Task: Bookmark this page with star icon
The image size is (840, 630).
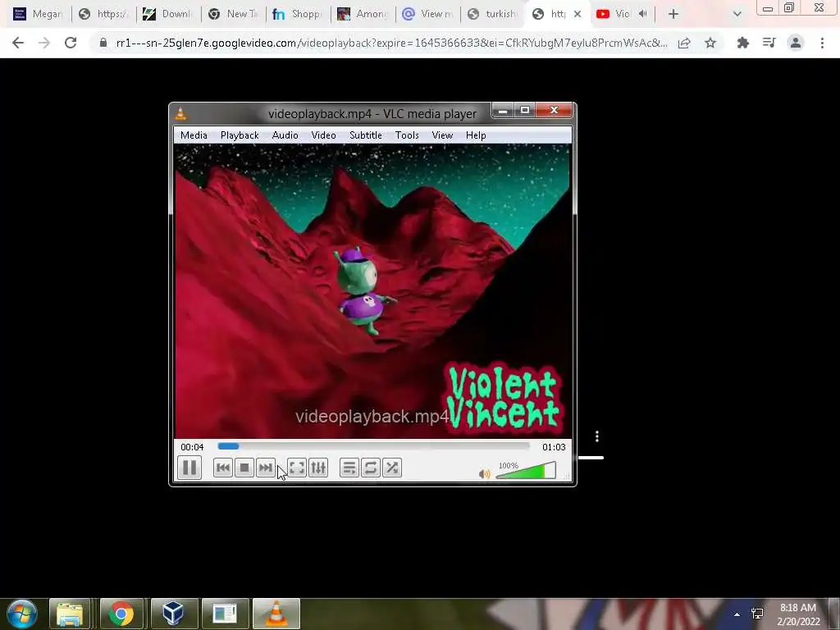Action: coord(710,43)
